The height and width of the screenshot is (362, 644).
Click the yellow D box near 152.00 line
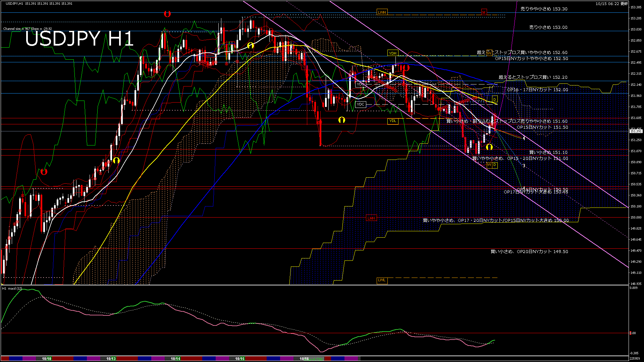(494, 100)
